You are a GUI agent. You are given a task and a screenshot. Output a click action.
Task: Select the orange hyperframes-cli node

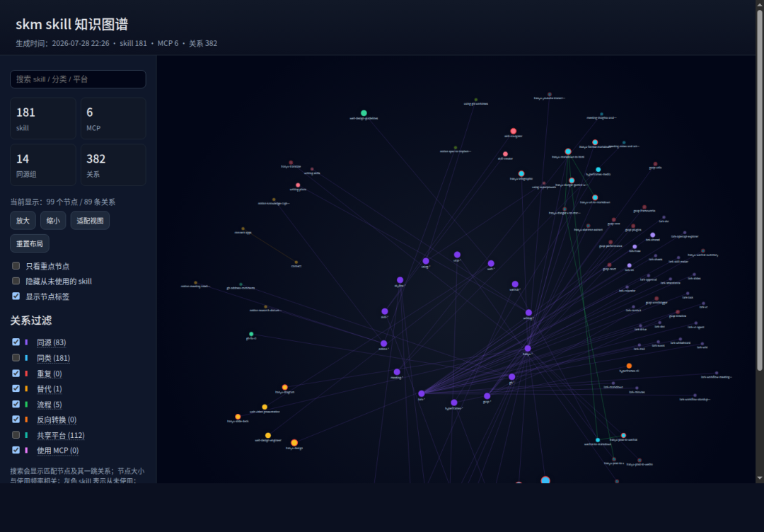pos(629,366)
